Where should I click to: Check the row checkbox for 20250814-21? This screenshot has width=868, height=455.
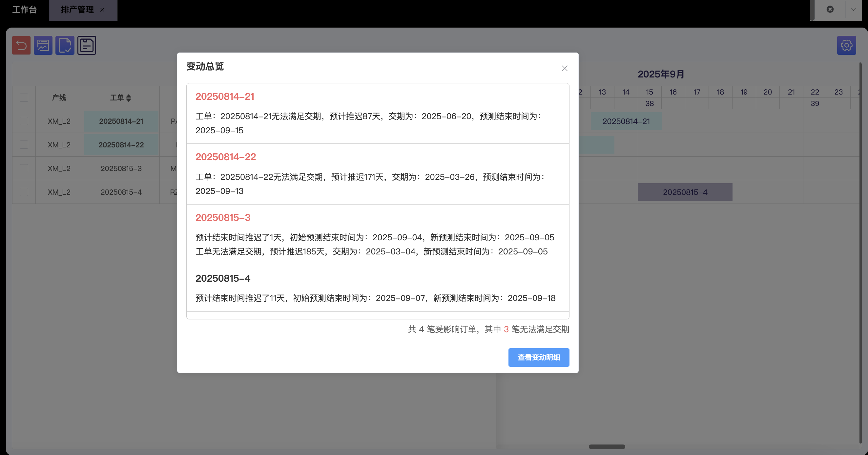24,121
